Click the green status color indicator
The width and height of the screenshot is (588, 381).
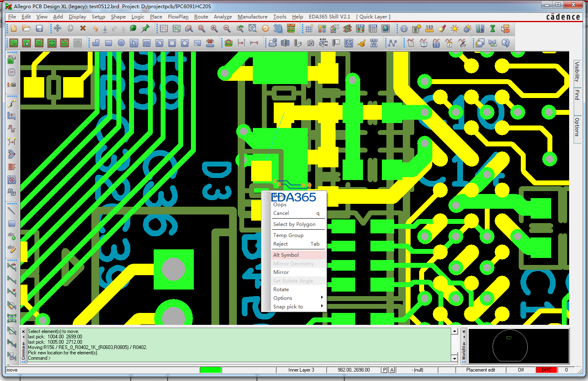coord(211,370)
